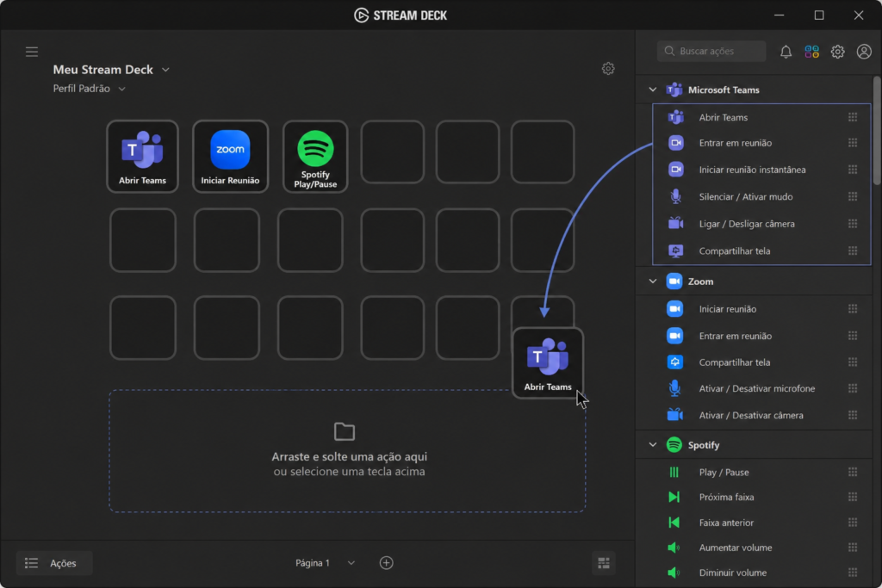The width and height of the screenshot is (882, 588).
Task: Select 'Próxima faixa' text
Action: click(726, 497)
